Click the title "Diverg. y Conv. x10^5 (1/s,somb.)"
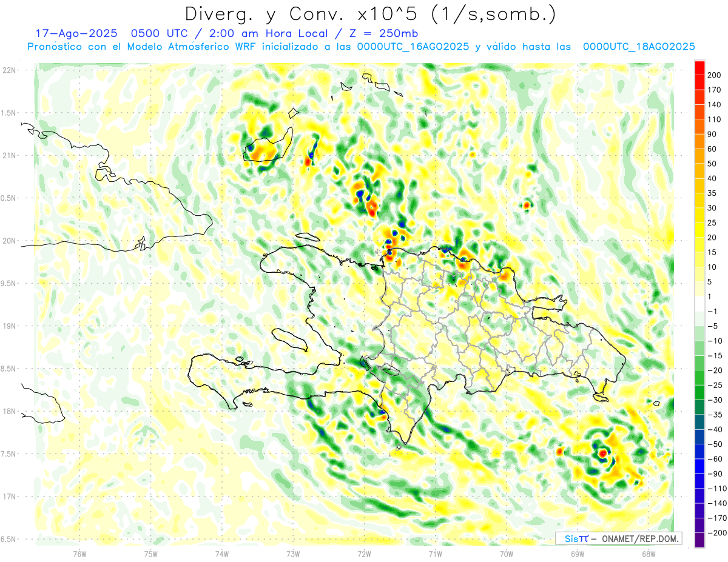The width and height of the screenshot is (728, 562). pyautogui.click(x=370, y=14)
